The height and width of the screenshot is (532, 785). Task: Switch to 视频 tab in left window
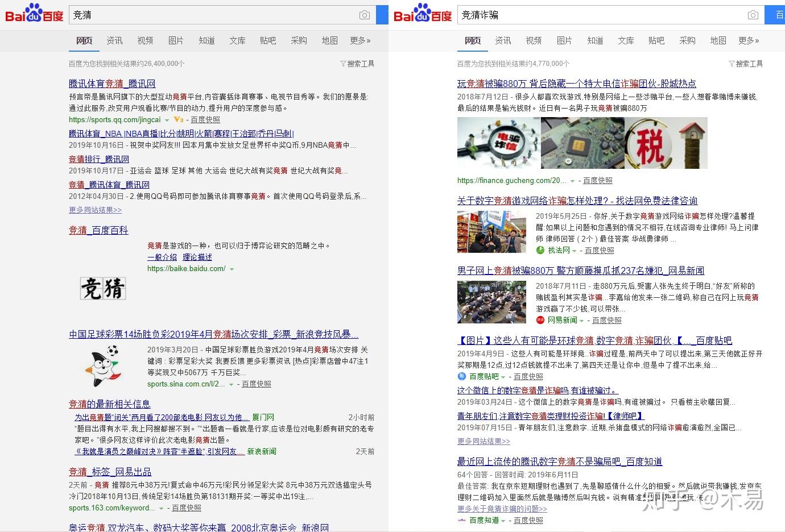145,40
